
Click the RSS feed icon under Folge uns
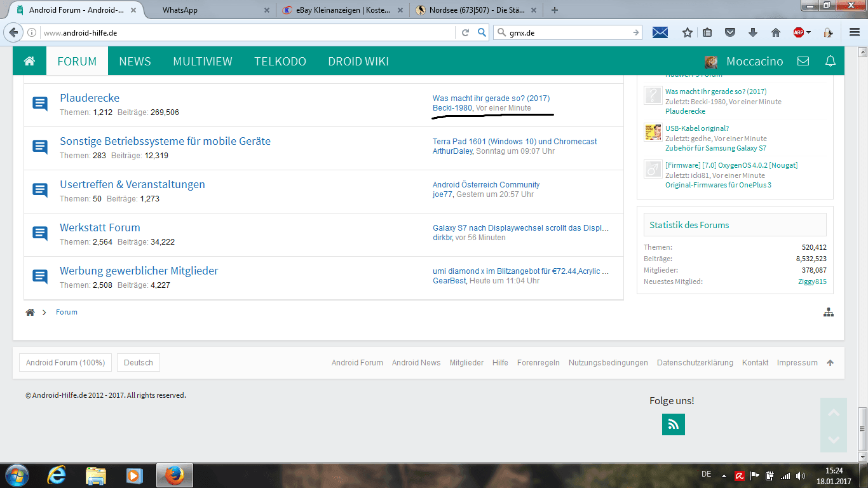[673, 424]
